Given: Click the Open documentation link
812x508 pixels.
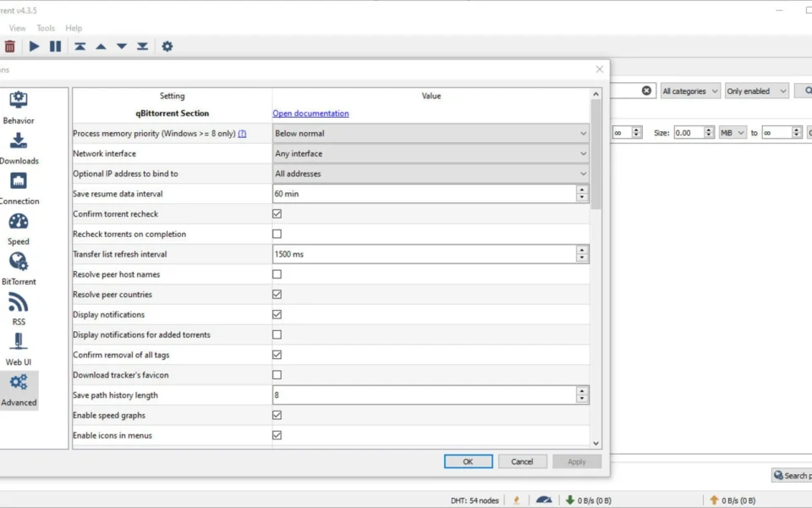Looking at the screenshot, I should (x=310, y=113).
